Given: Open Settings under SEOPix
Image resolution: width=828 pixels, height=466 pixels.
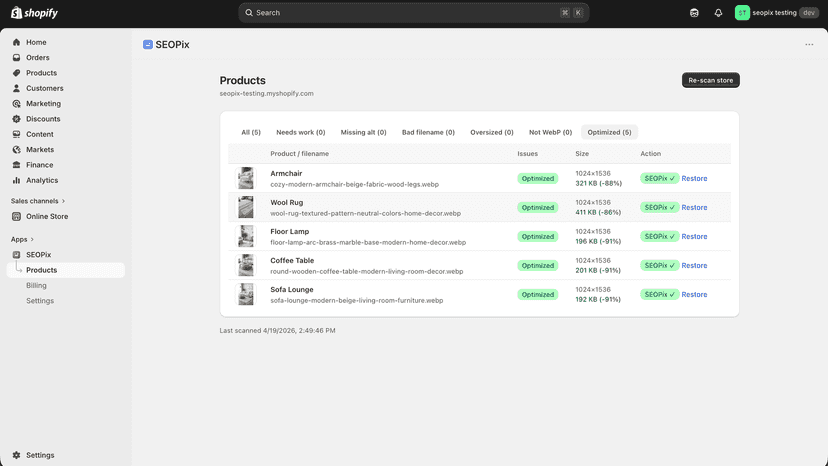Looking at the screenshot, I should click(40, 301).
